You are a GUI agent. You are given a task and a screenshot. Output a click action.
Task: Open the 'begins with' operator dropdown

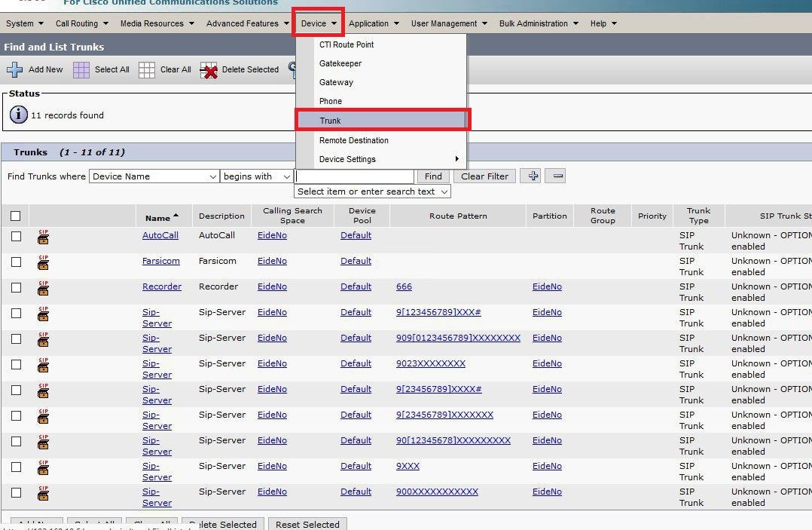256,176
